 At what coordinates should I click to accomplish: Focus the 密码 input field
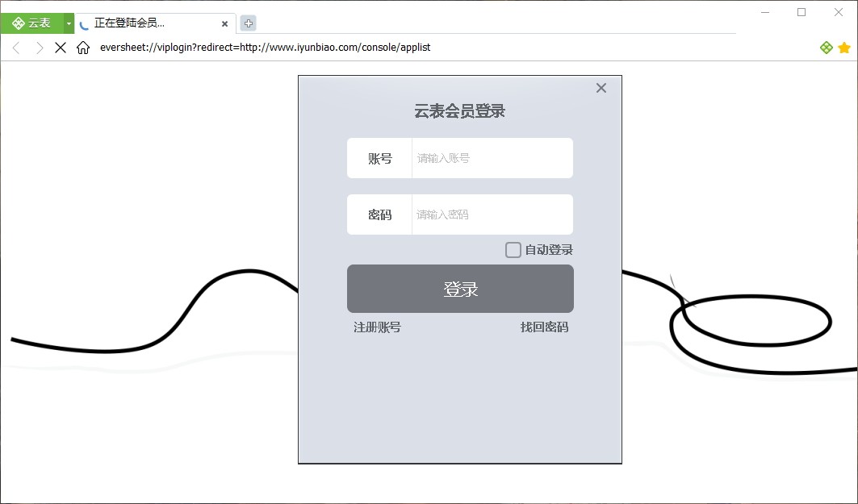click(x=492, y=215)
